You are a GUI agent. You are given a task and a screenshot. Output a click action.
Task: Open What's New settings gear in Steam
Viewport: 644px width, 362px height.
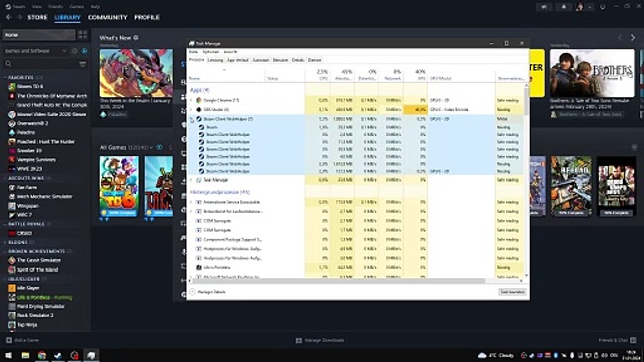coord(136,38)
